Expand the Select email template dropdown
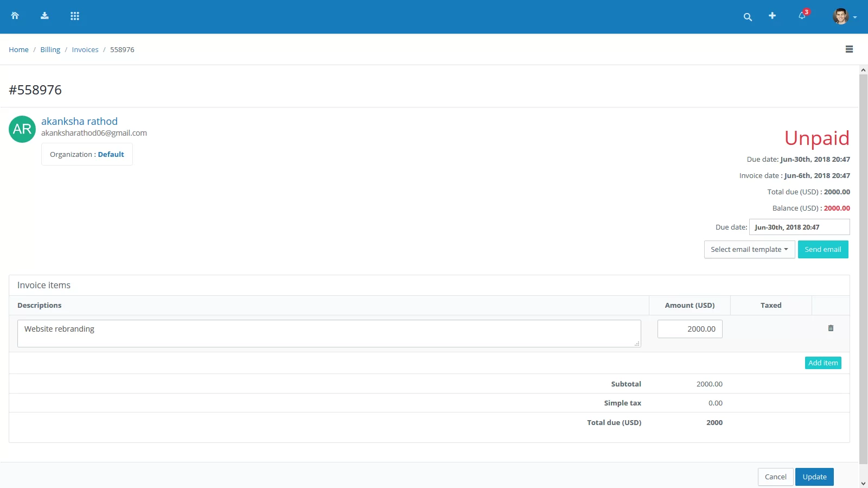The height and width of the screenshot is (488, 868). click(x=749, y=250)
